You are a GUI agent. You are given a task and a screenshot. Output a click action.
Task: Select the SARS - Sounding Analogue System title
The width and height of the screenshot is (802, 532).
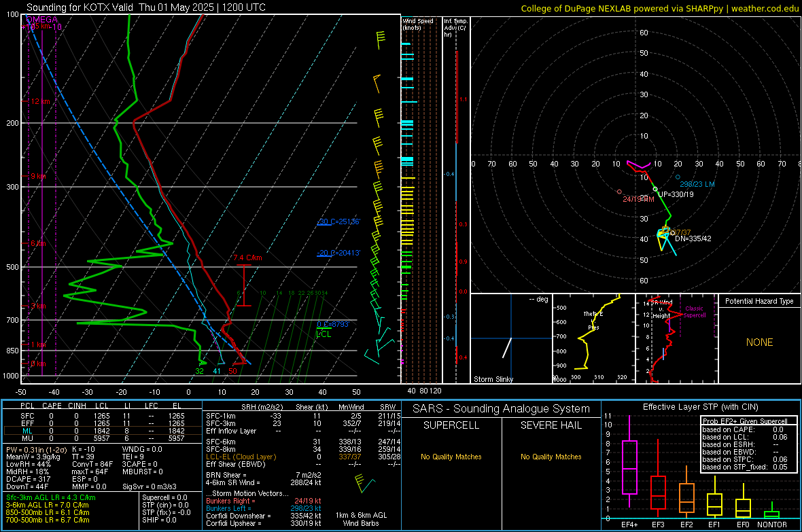click(502, 409)
